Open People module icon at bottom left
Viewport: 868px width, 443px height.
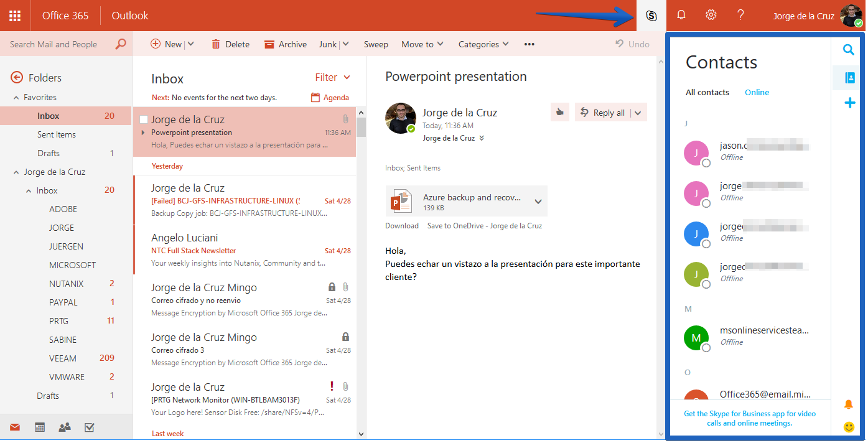(65, 427)
